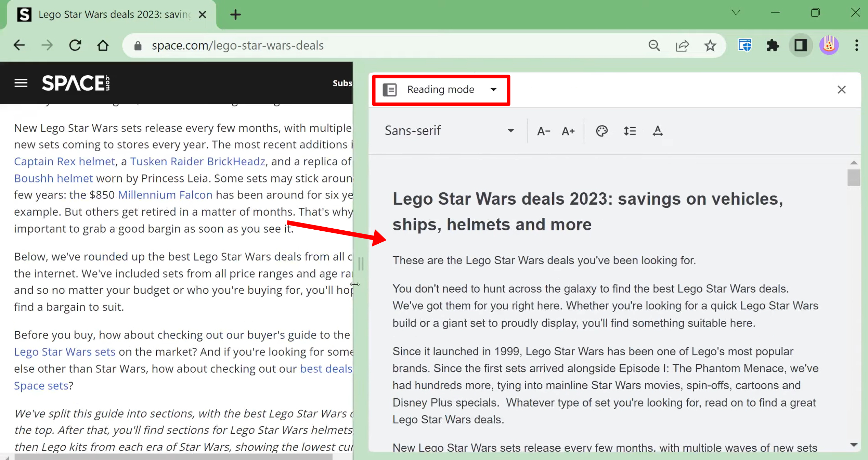Image resolution: width=868 pixels, height=460 pixels.
Task: Click the paragraph starting 'Below, we've rounded up'
Action: pyautogui.click(x=183, y=282)
